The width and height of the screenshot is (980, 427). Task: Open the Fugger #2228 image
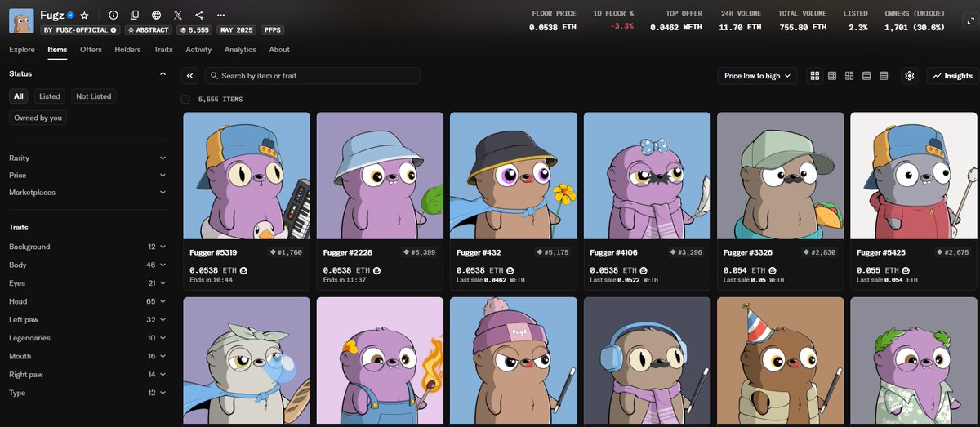[380, 176]
